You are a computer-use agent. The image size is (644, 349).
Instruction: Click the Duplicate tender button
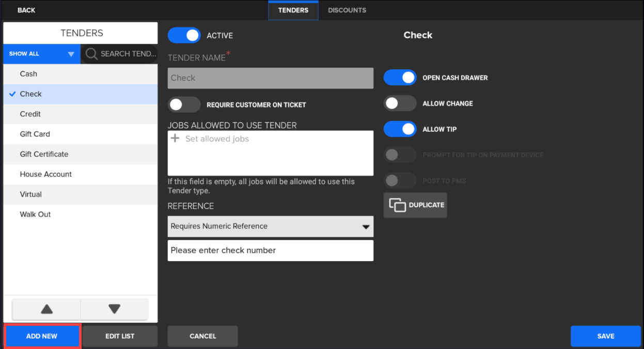(415, 205)
